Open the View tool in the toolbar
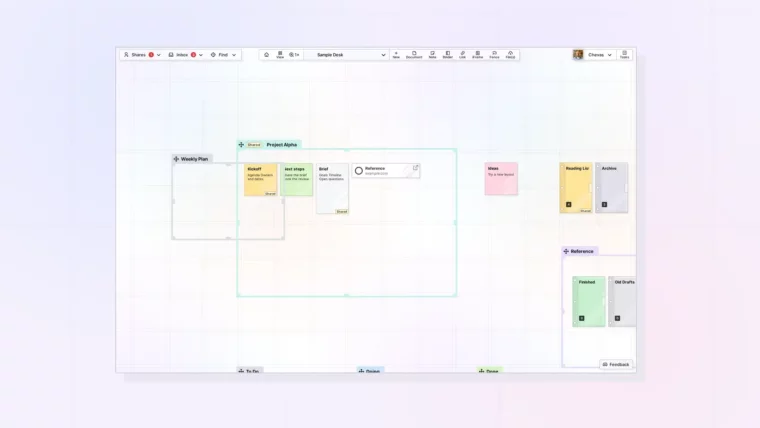 280,55
